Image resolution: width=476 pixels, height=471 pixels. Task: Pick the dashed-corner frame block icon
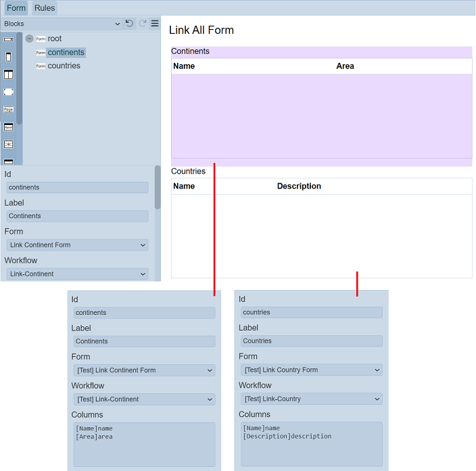point(9,92)
